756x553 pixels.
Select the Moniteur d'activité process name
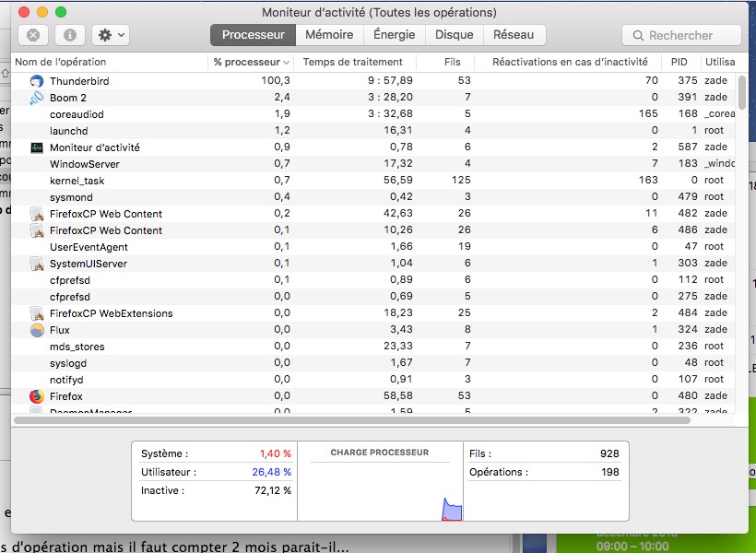pos(94,147)
